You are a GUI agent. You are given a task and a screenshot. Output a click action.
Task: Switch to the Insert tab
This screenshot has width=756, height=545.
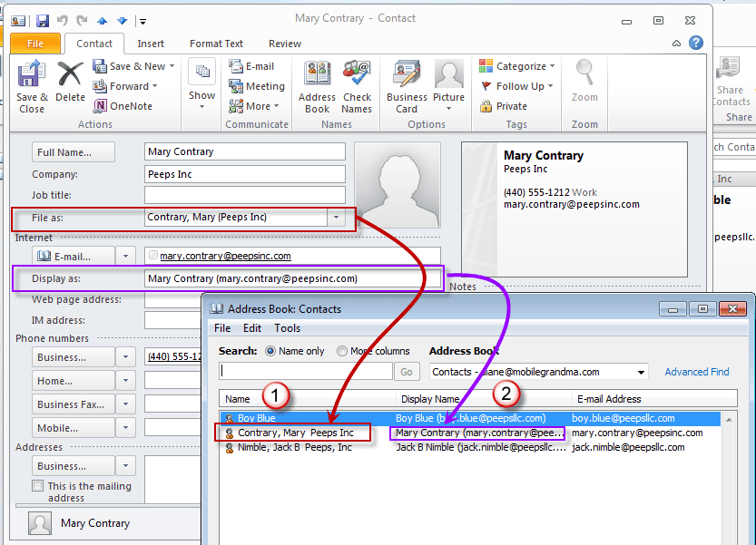coord(151,44)
